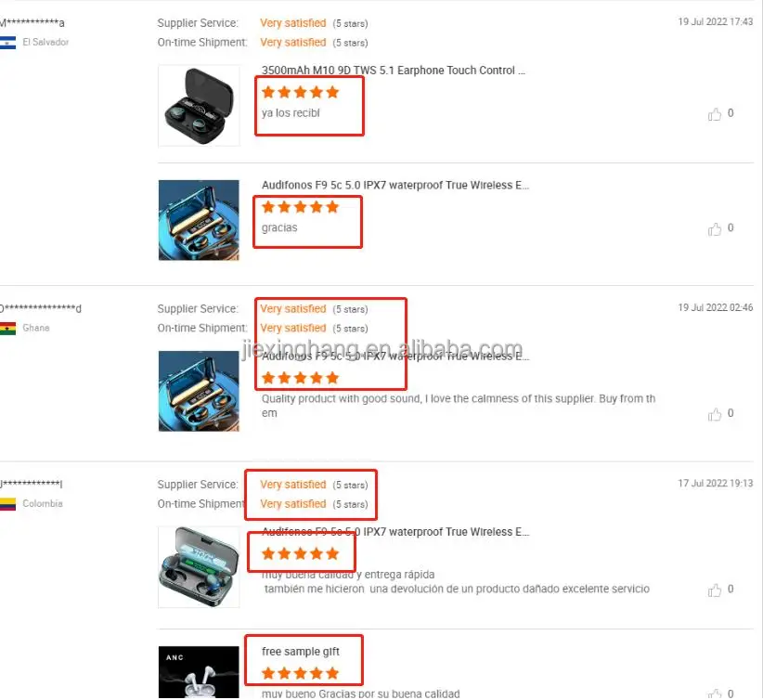Click the reviewer name M***********a

point(32,23)
